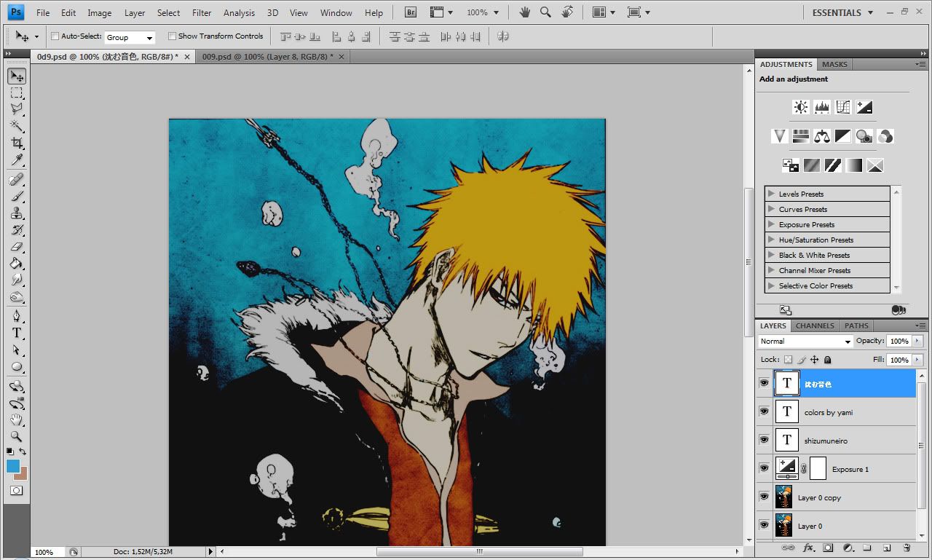
Task: Add a Levels adjustment
Action: click(x=822, y=107)
